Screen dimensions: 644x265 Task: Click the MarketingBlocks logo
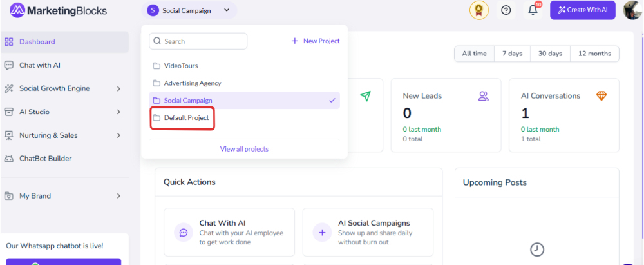[58, 10]
